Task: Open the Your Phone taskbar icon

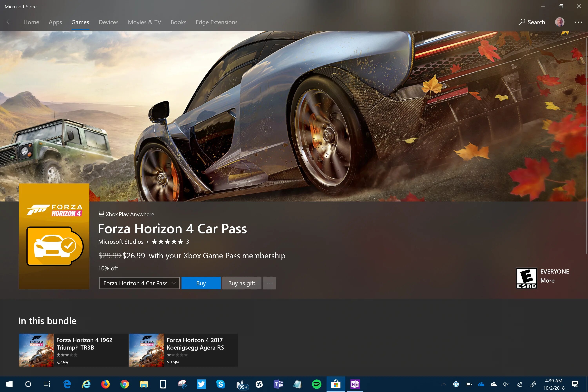Action: coord(163,384)
